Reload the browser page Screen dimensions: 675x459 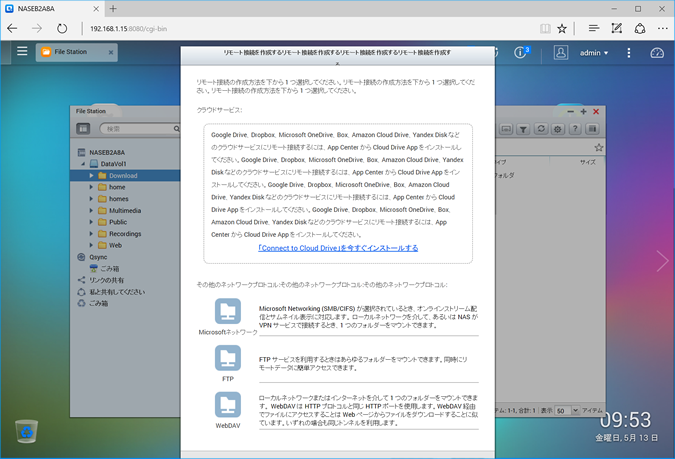(62, 28)
